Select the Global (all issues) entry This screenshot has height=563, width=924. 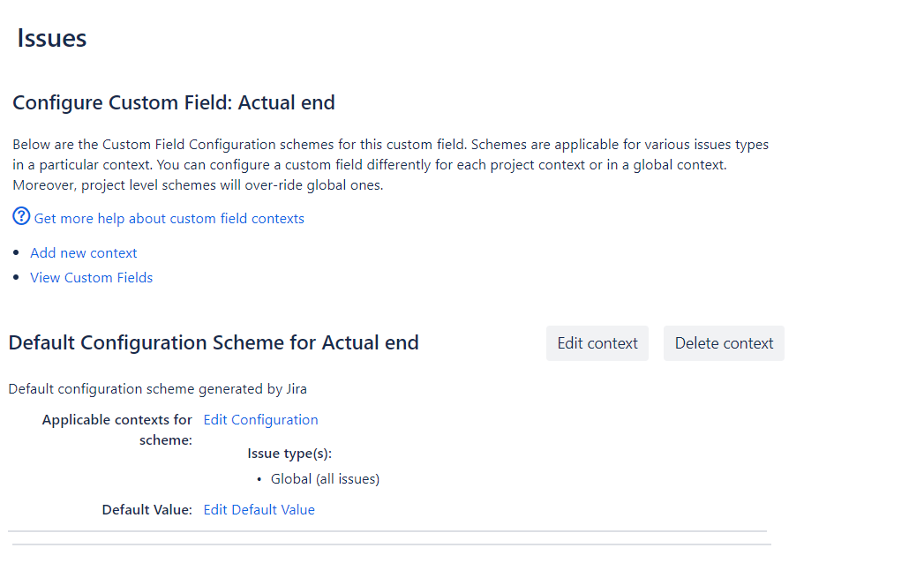(325, 478)
